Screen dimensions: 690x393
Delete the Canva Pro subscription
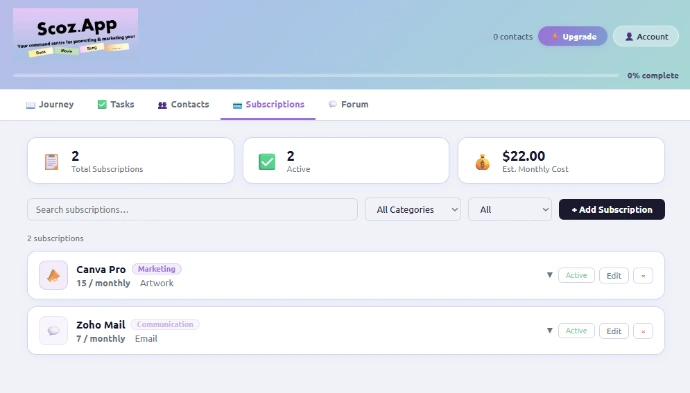tap(643, 275)
